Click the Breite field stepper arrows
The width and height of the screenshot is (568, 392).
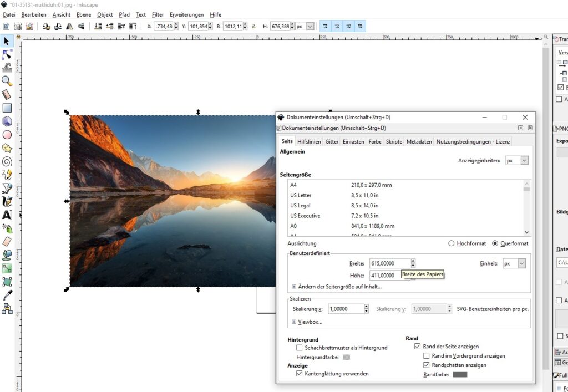[x=413, y=263]
